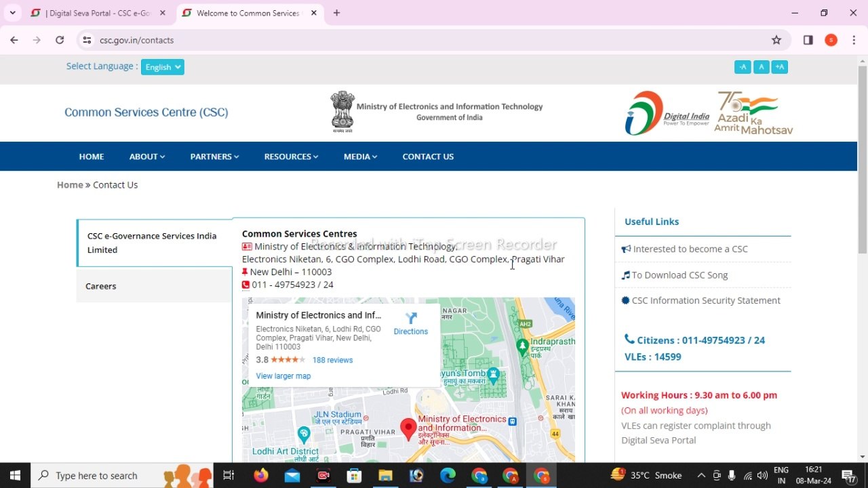Expand the RESOURCES menu
868x488 pixels.
291,157
